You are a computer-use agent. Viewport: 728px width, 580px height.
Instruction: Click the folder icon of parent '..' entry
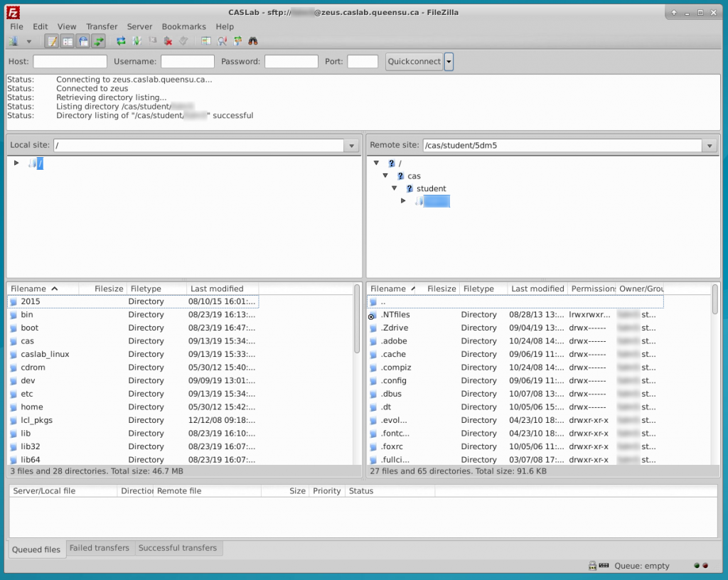[x=373, y=302]
